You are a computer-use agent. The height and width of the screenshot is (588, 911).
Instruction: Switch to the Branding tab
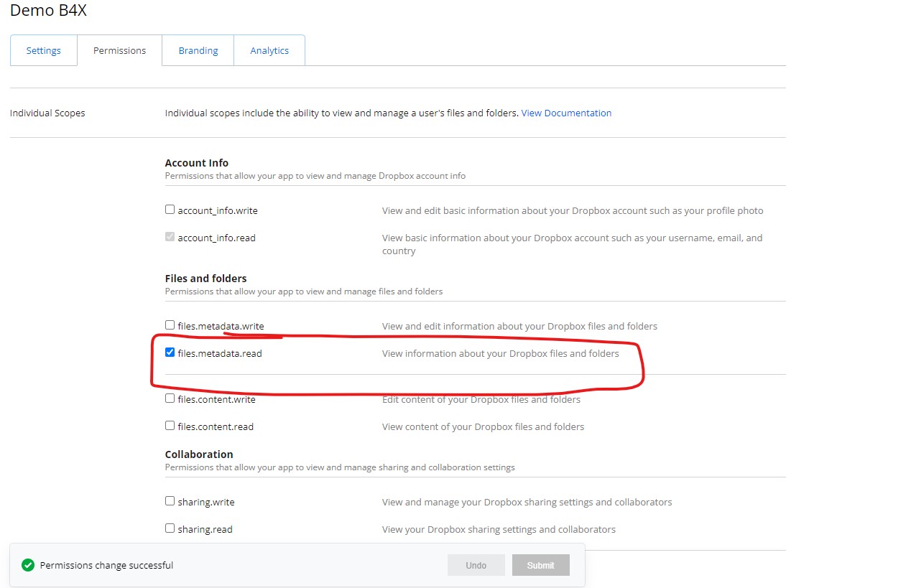point(198,50)
